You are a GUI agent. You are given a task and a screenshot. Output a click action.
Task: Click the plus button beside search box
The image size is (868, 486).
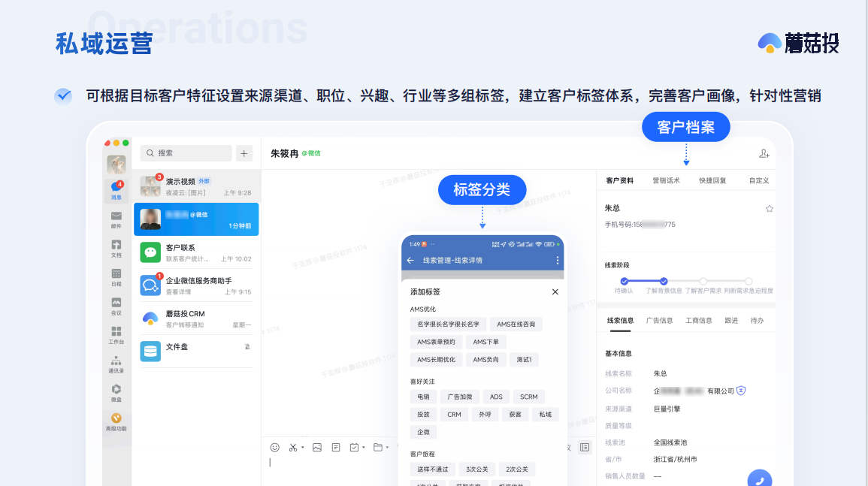[x=244, y=153]
